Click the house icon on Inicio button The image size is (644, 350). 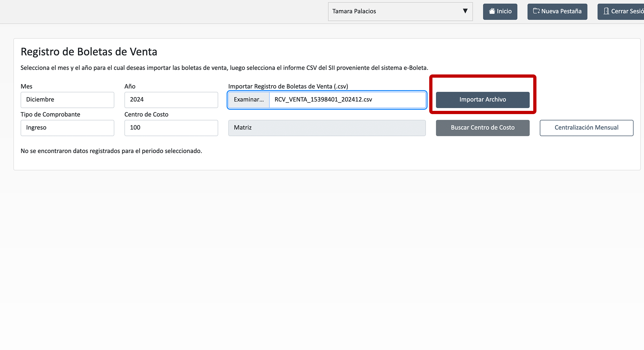pyautogui.click(x=492, y=11)
